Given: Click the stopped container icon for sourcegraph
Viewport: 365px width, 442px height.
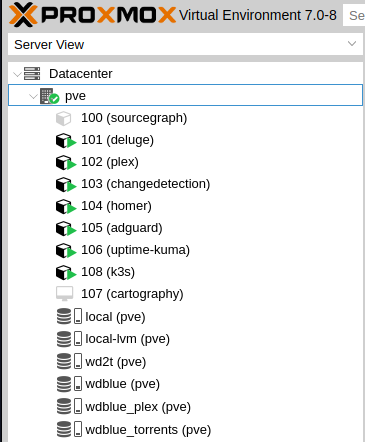Looking at the screenshot, I should pos(63,118).
